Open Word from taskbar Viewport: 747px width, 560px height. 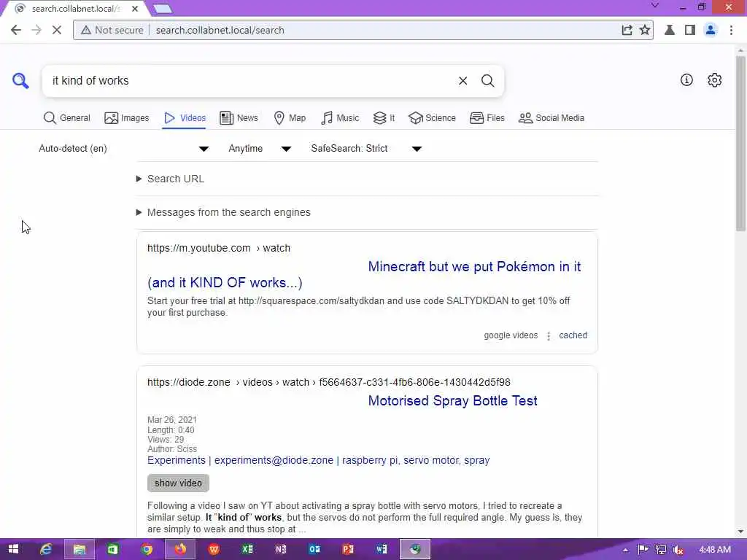pyautogui.click(x=382, y=549)
